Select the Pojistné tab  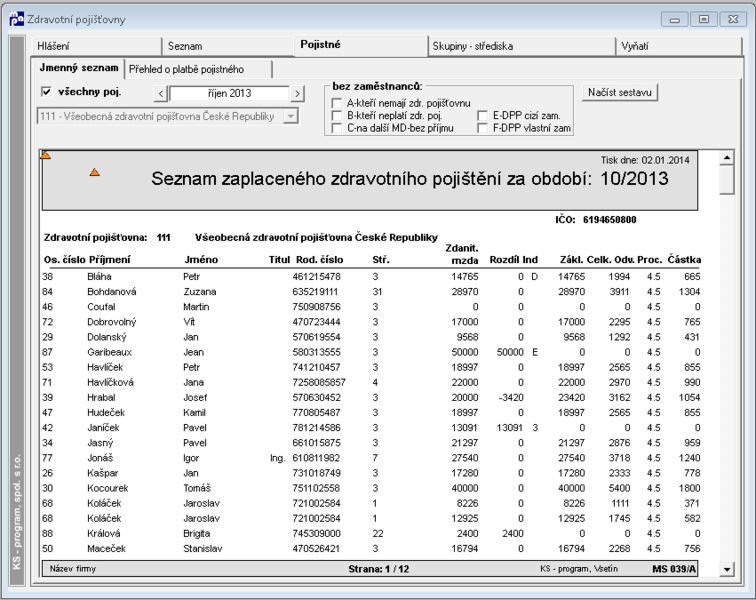tap(360, 45)
